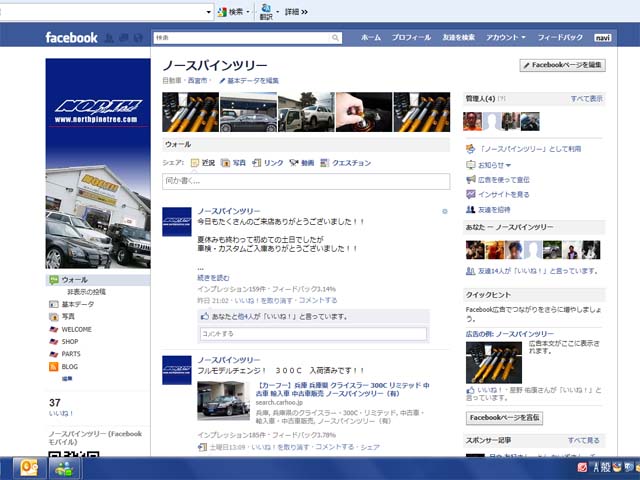Screen dimensions: 640x480
Task: Open BLOG tab with RSS icon
Action: (x=63, y=367)
